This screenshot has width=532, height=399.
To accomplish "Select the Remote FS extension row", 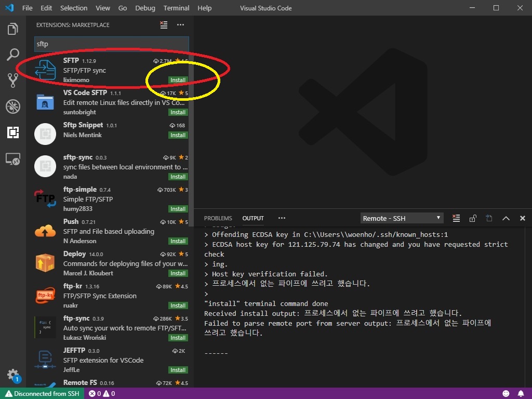I will [110, 382].
